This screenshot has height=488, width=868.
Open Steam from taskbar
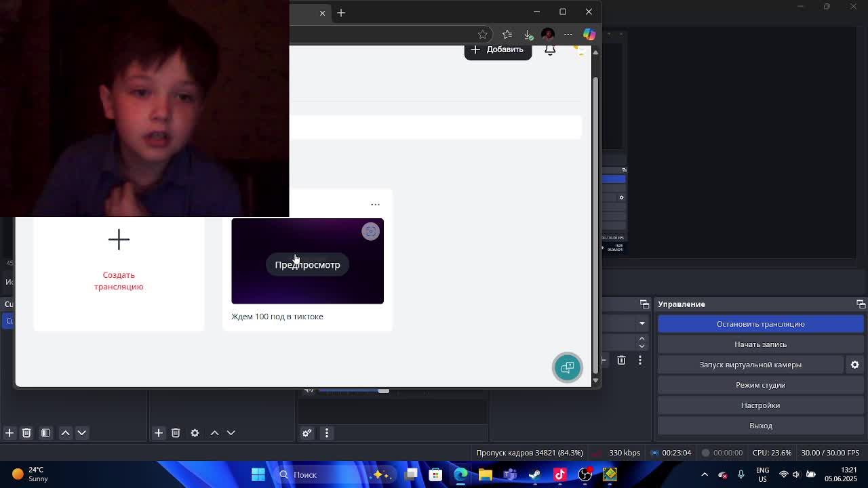(535, 474)
